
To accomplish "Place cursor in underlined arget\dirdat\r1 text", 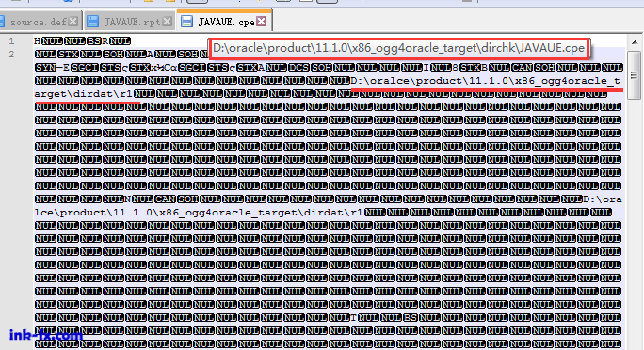I will click(84, 94).
